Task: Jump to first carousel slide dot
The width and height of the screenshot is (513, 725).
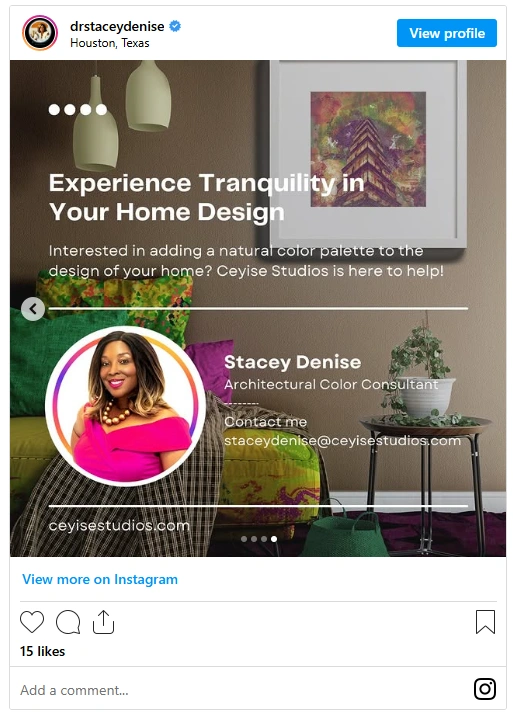Action: (x=244, y=539)
